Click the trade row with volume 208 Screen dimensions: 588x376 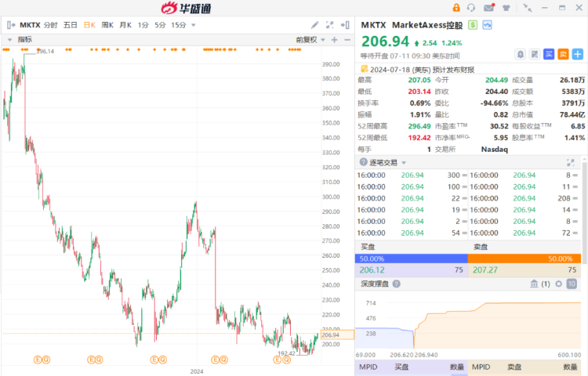[524, 198]
